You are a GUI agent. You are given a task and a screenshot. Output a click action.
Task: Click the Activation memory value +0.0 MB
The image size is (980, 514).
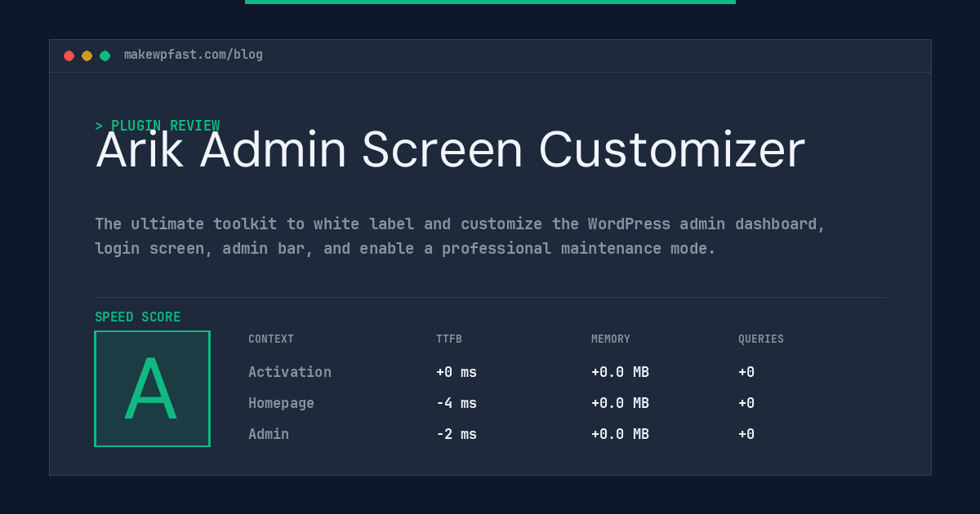pyautogui.click(x=620, y=372)
